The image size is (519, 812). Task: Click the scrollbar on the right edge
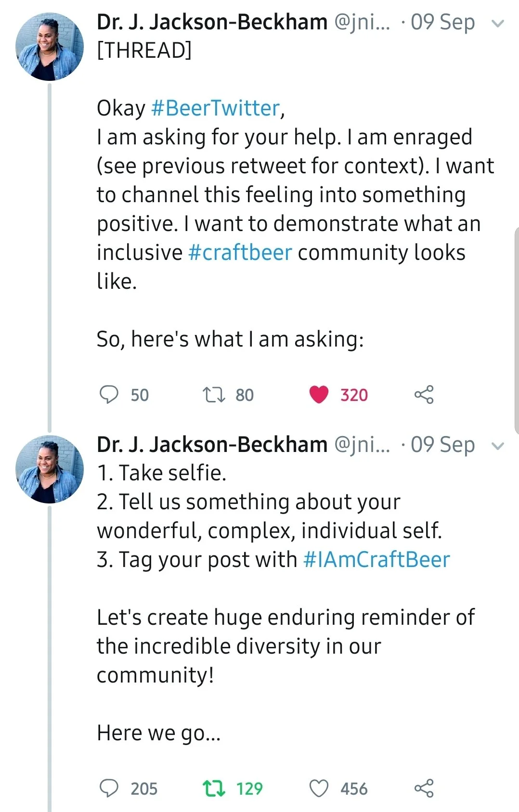click(x=516, y=332)
